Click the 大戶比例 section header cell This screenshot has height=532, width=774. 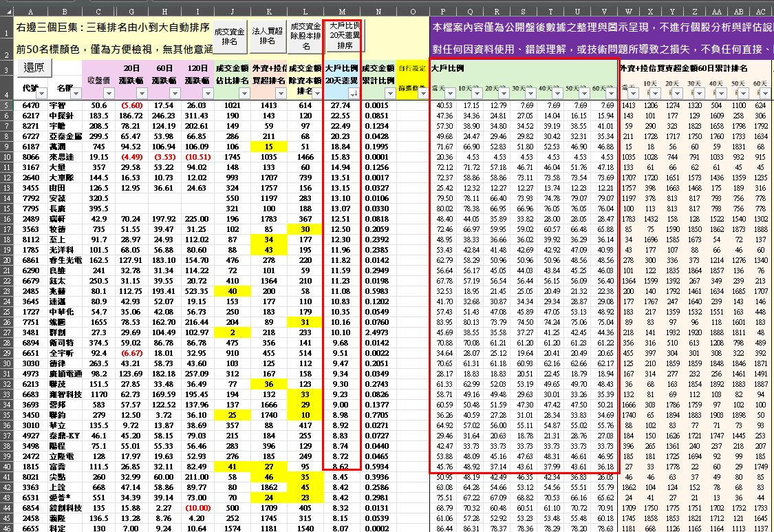pos(448,68)
